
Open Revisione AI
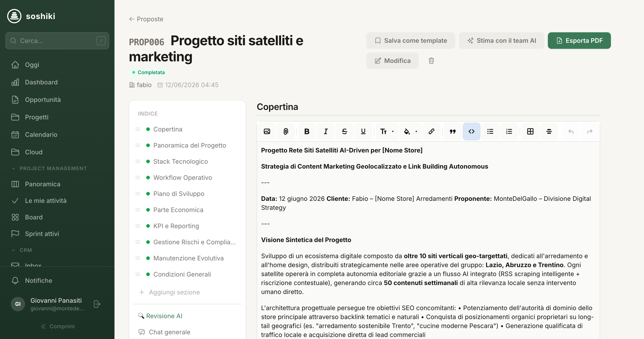click(x=160, y=316)
